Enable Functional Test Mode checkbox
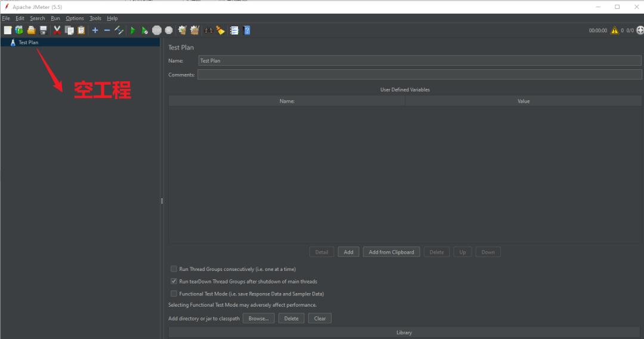Screen dimensions: 644x339 pyautogui.click(x=174, y=294)
